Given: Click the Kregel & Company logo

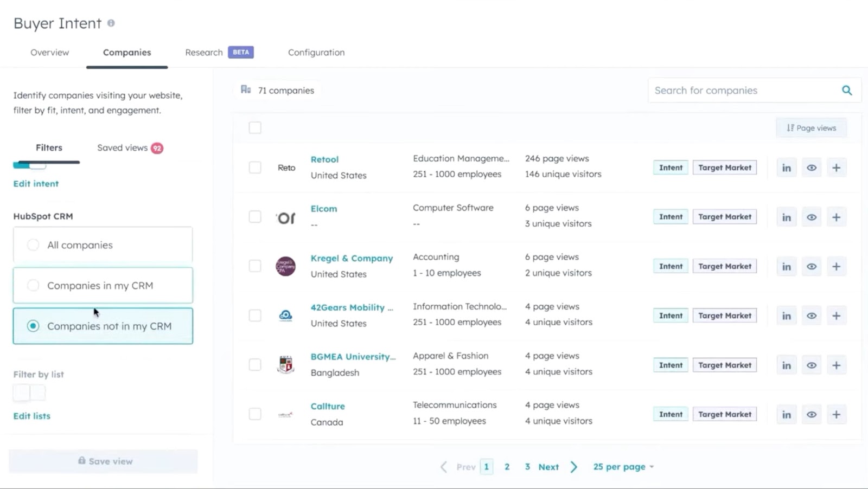Looking at the screenshot, I should pos(286,266).
